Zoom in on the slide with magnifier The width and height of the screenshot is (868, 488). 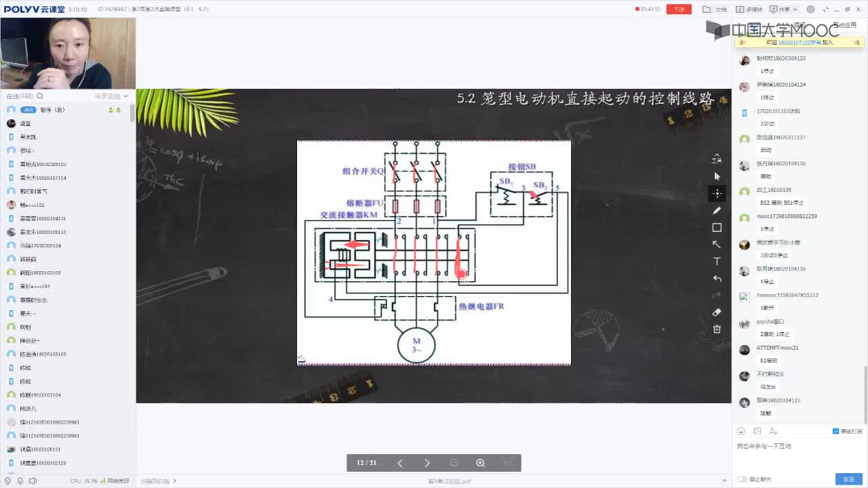pos(480,463)
